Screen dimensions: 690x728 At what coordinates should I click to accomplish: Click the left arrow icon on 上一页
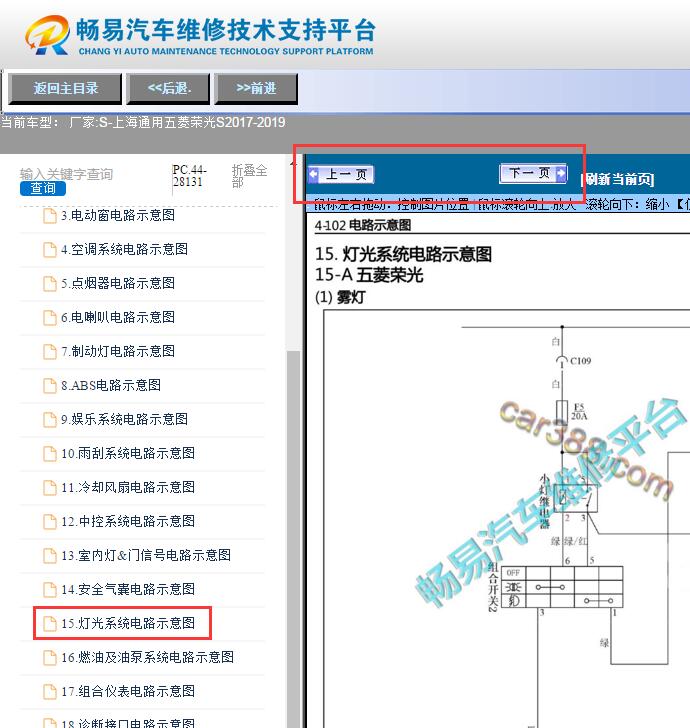314,175
